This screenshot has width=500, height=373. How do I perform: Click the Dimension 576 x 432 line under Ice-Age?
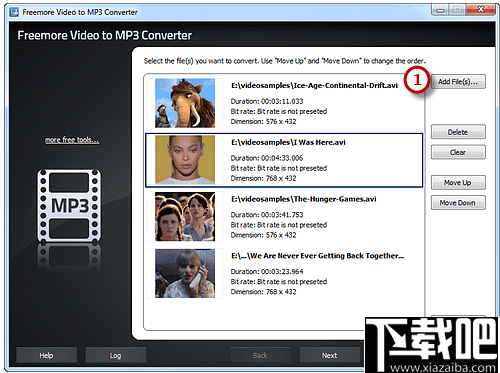[x=263, y=121]
